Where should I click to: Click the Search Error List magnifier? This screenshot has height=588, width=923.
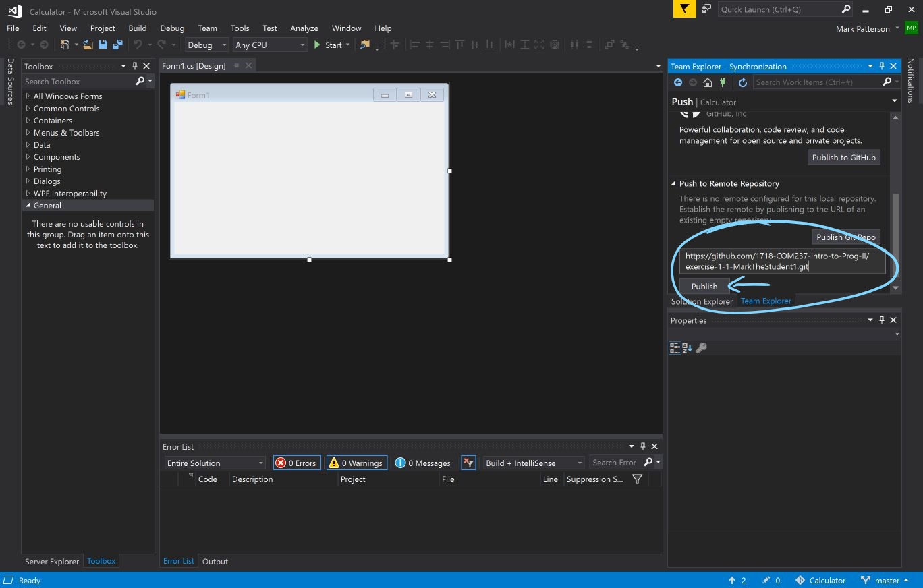(x=648, y=462)
